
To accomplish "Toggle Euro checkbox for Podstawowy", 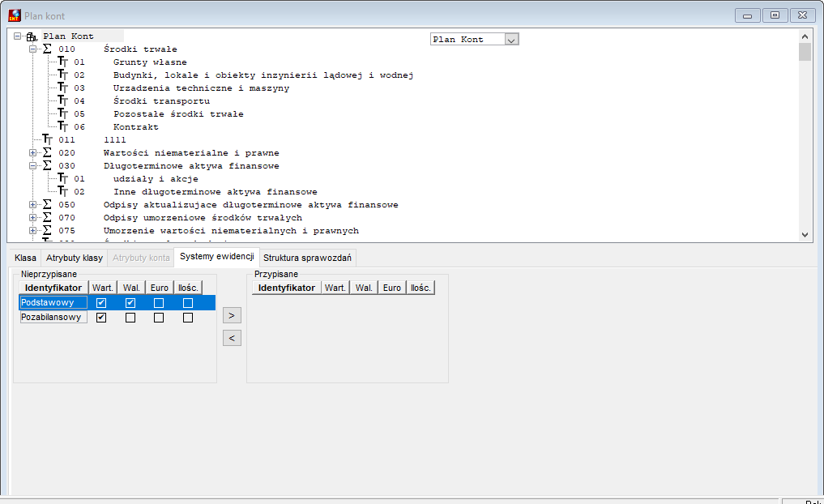I will [159, 303].
